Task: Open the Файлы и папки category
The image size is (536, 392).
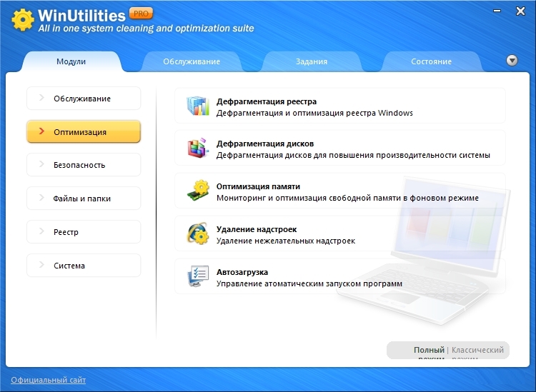Action: 83,198
